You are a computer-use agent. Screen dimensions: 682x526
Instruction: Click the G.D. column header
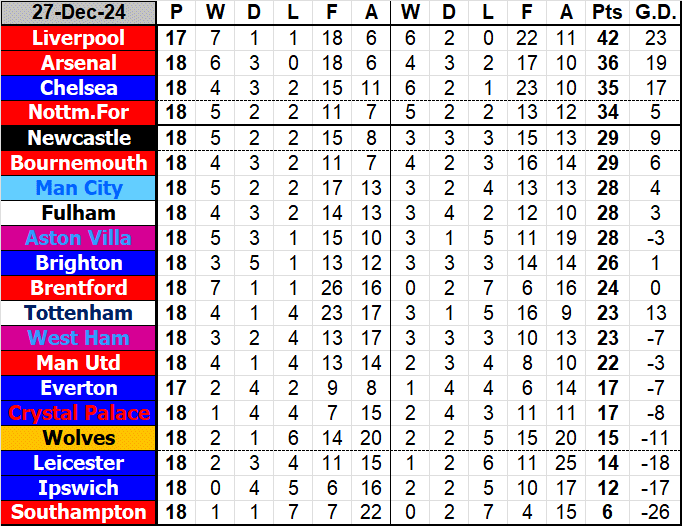pyautogui.click(x=655, y=13)
